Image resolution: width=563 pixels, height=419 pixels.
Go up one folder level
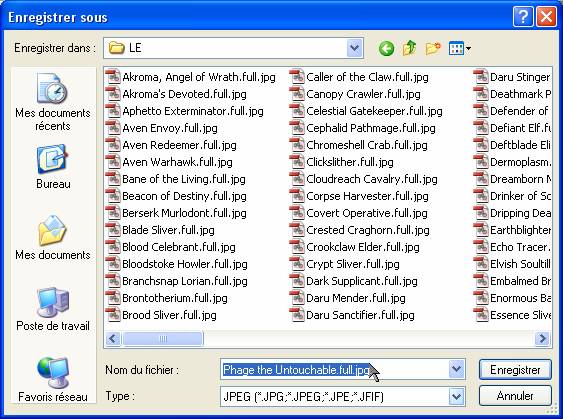[409, 48]
